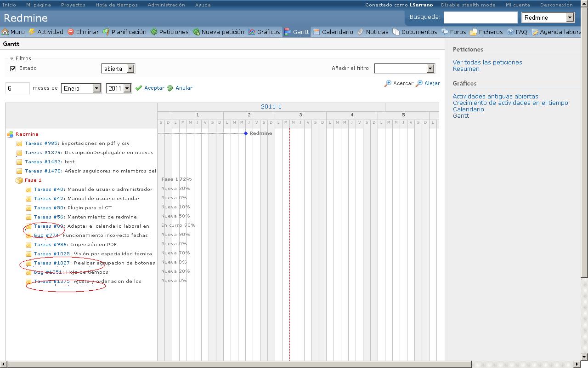Image resolution: width=588 pixels, height=368 pixels.
Task: Open the FAQ tab
Action: (517, 32)
